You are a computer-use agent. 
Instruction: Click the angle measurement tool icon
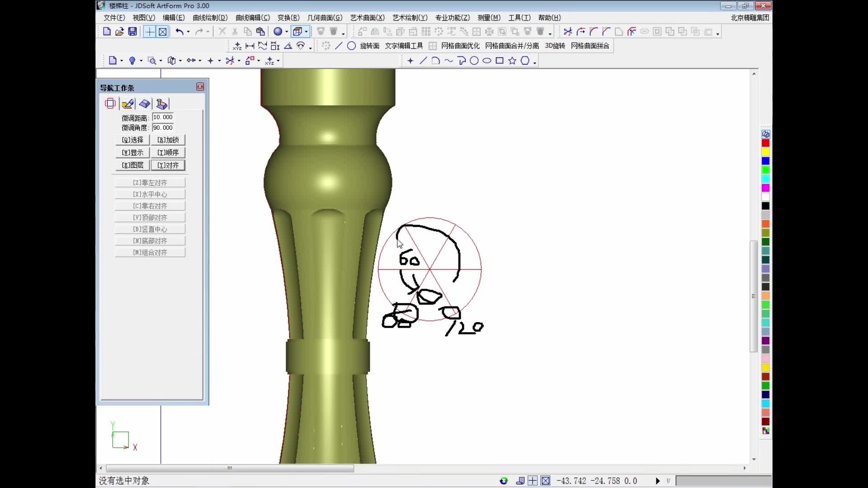click(x=288, y=46)
